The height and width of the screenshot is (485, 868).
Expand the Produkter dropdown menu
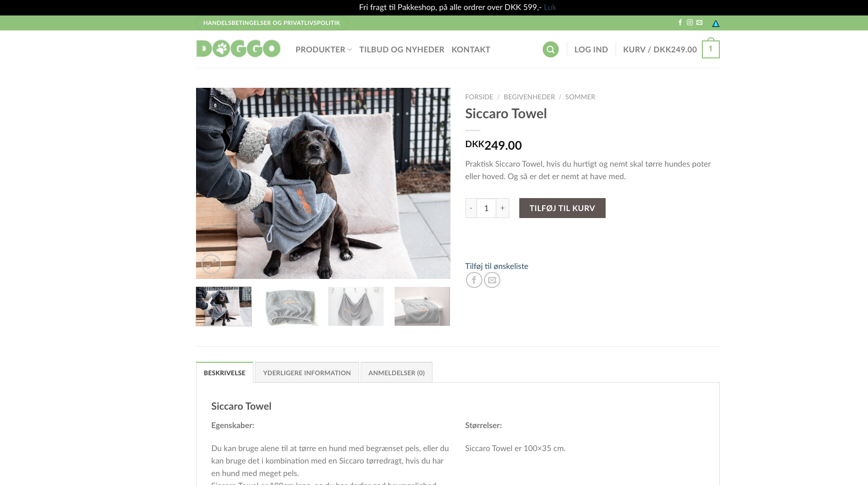(323, 49)
